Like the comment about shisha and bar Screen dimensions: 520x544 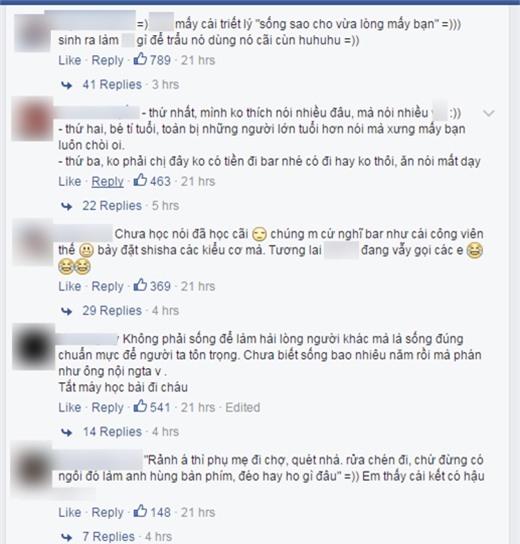70,286
